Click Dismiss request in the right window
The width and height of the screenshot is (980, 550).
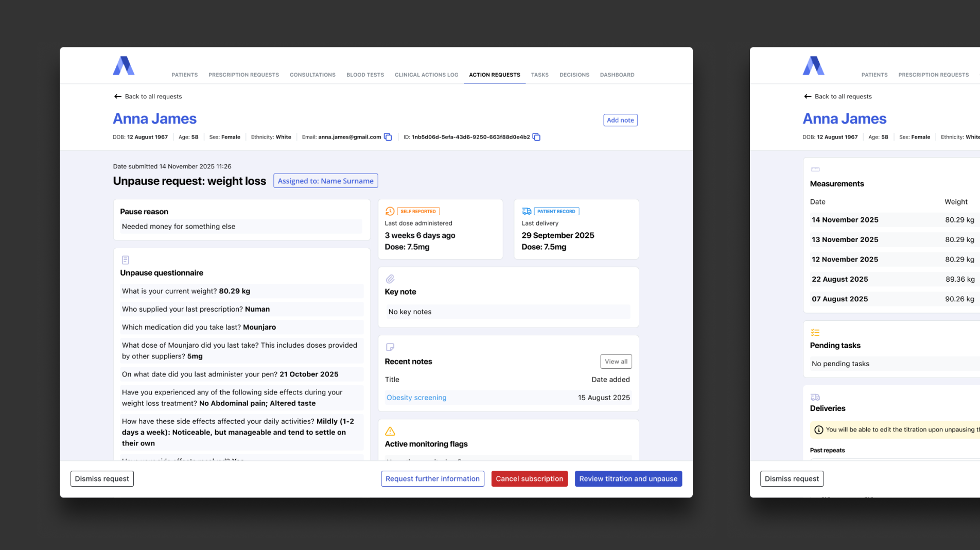792,479
